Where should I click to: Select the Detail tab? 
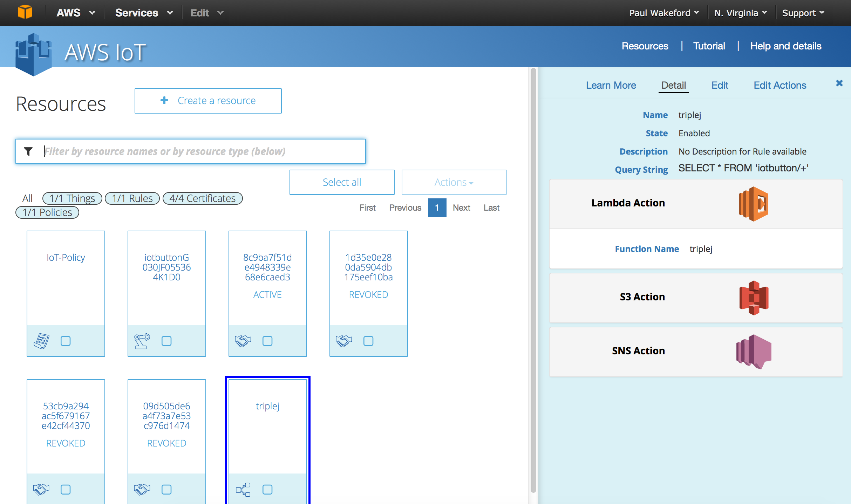[x=673, y=85]
